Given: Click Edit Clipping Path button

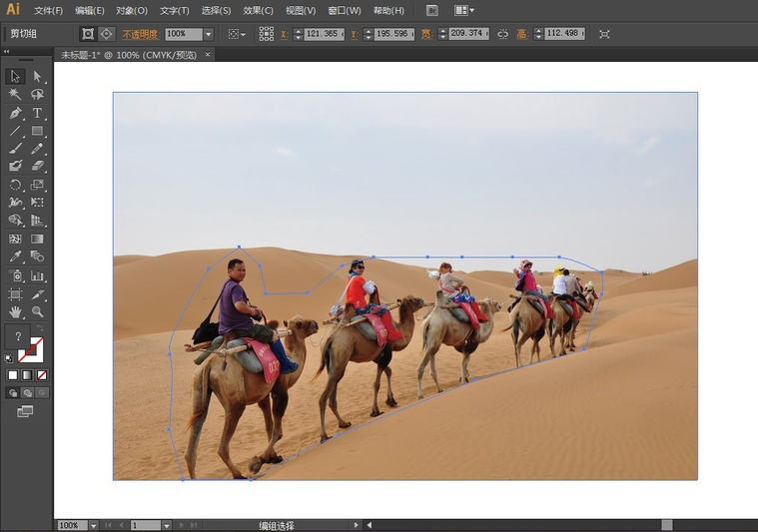Looking at the screenshot, I should pyautogui.click(x=88, y=34).
